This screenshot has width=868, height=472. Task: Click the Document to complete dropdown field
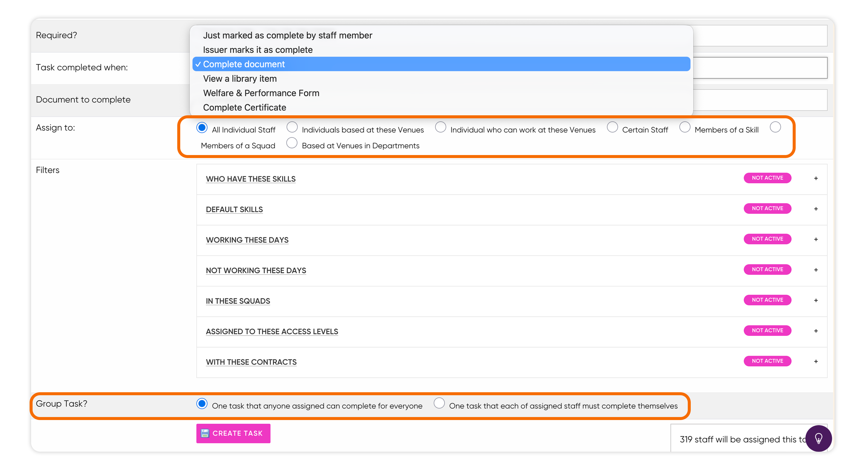coord(760,100)
